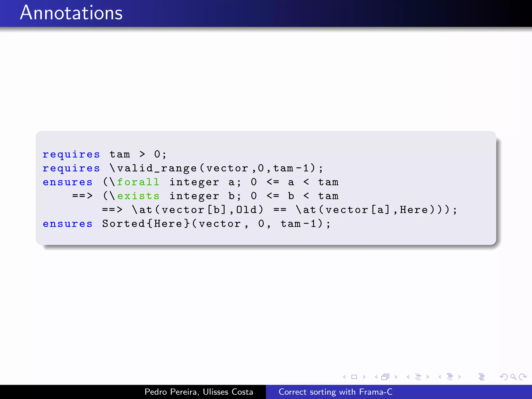Open search with the magnifier icon
The width and height of the screenshot is (532, 399).
pos(513,377)
